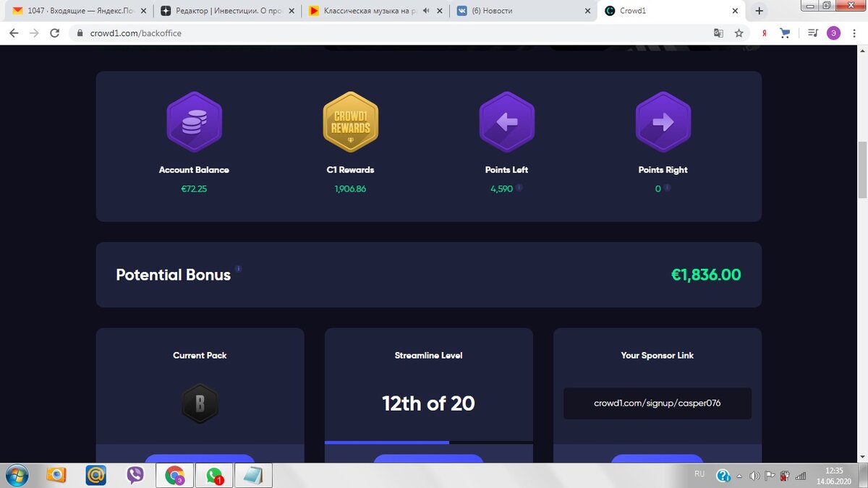Click the Potential Bonus heading
868x488 pixels.
174,275
